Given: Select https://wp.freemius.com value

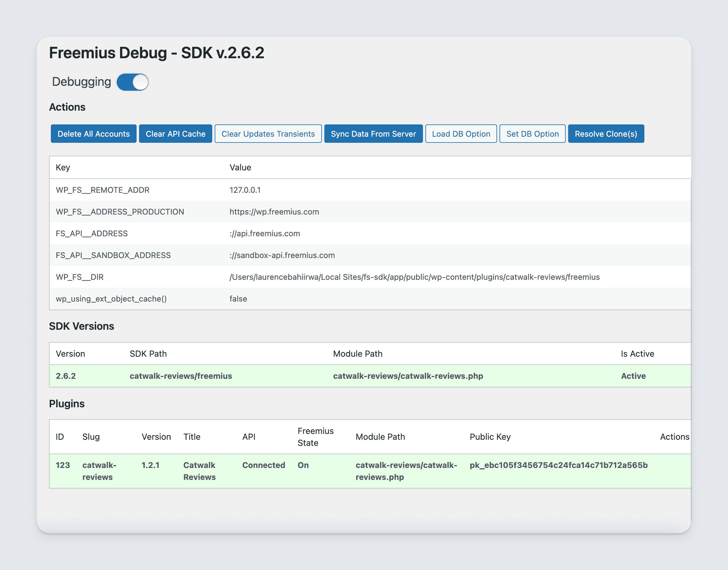Looking at the screenshot, I should point(274,211).
